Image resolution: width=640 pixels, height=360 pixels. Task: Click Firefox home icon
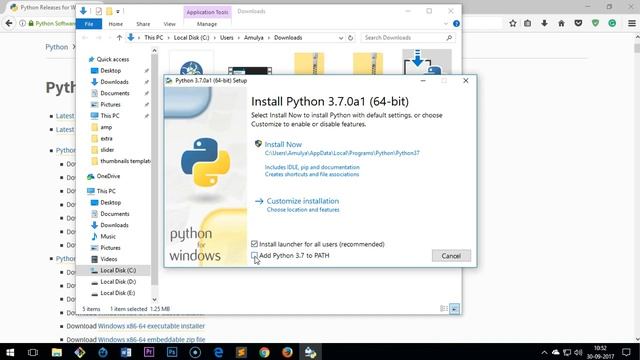point(561,24)
